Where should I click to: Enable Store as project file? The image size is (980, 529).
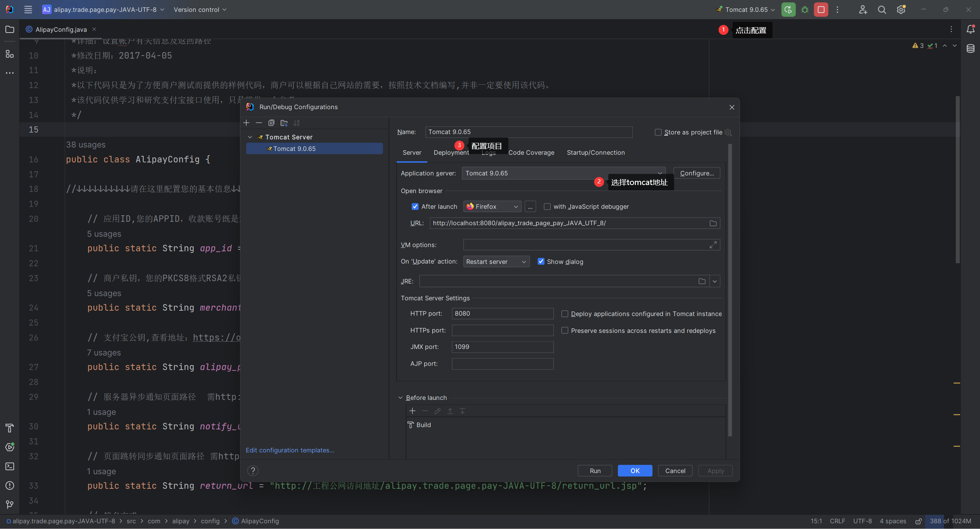point(658,132)
